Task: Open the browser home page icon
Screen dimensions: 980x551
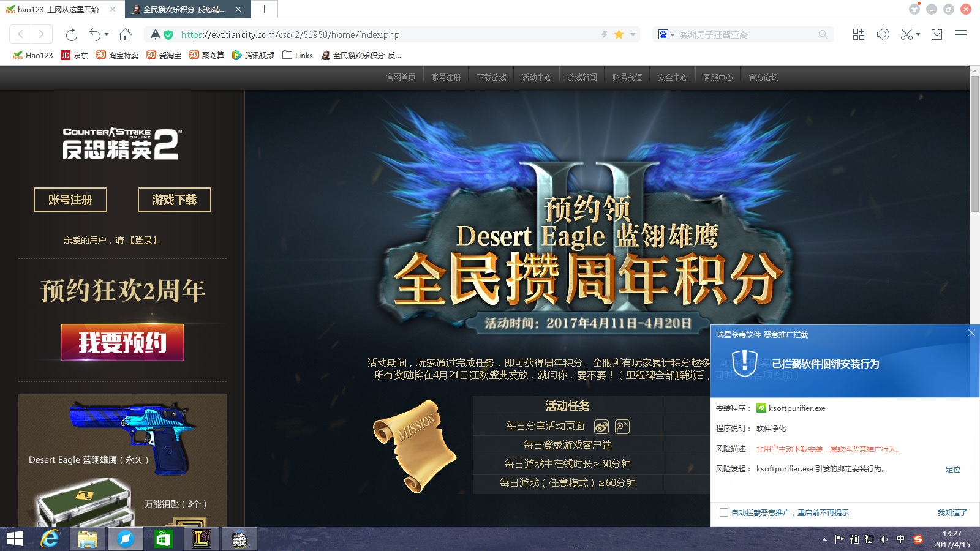Action: (x=125, y=34)
